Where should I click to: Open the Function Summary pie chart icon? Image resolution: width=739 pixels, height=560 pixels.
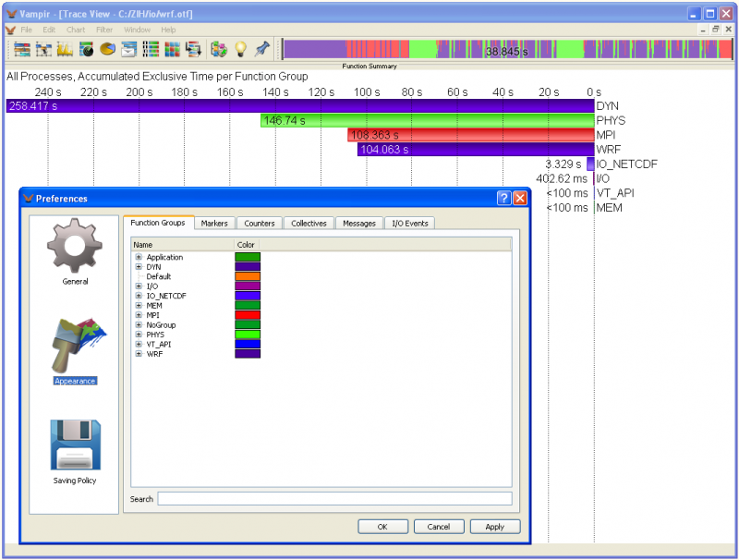(107, 50)
